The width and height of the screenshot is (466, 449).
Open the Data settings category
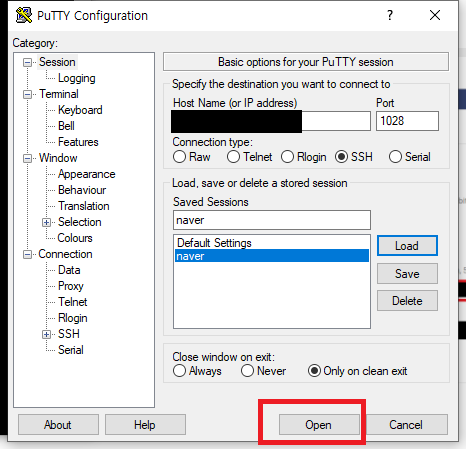[69, 270]
